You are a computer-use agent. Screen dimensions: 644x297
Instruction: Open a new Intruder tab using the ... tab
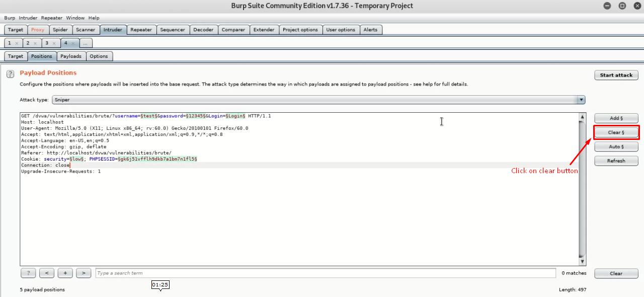[x=86, y=43]
